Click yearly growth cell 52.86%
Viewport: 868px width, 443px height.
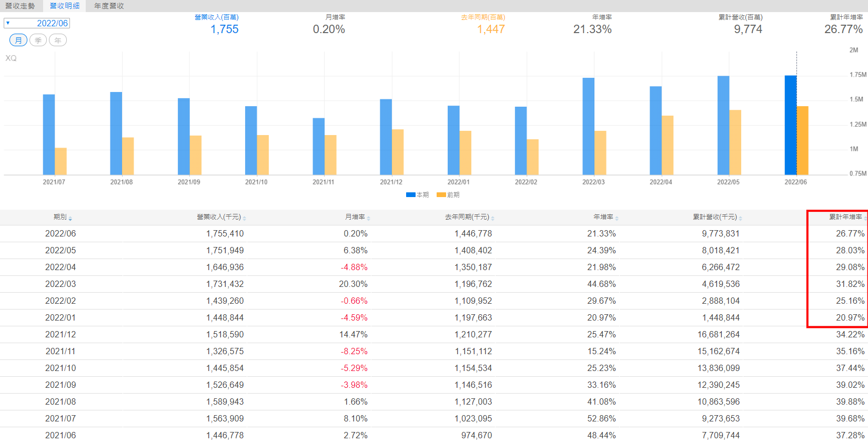point(602,418)
